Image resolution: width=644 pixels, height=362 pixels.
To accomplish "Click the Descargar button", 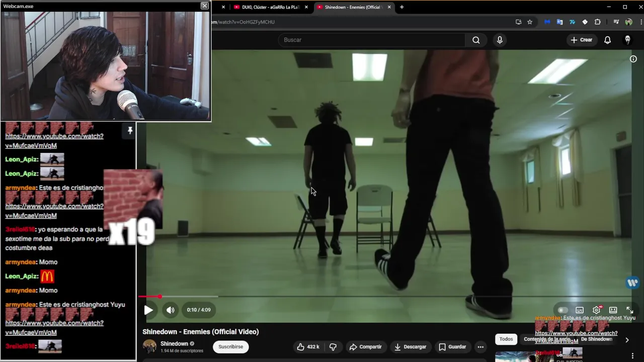I will tap(410, 347).
